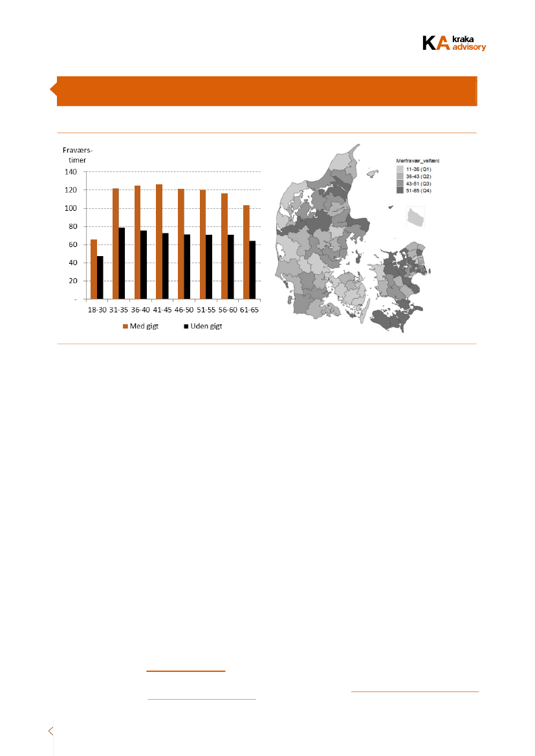The image size is (535, 756).
Task: Click the orange title banner
Action: tap(267, 91)
